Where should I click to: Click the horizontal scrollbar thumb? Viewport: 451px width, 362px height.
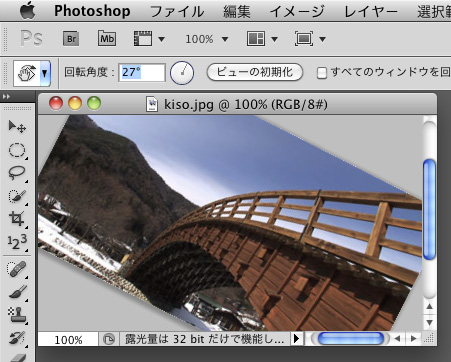(351, 339)
